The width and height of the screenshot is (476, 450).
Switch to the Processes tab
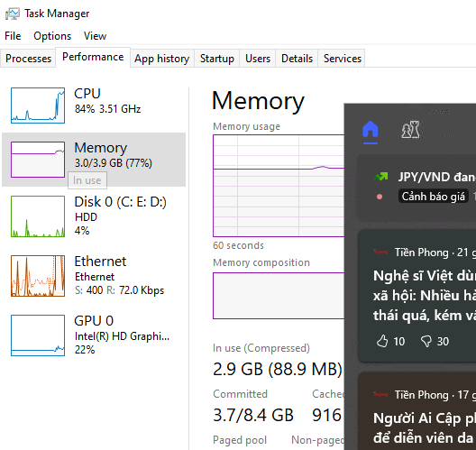point(28,59)
